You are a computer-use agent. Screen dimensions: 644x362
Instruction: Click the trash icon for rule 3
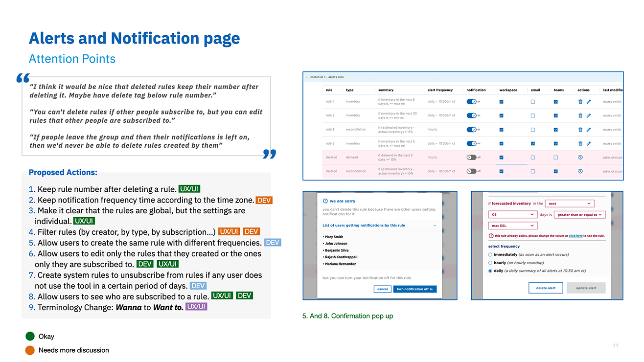pyautogui.click(x=580, y=130)
